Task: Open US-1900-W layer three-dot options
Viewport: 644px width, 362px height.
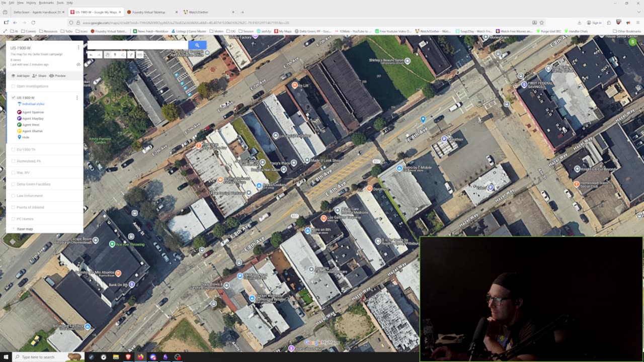Action: (77, 98)
